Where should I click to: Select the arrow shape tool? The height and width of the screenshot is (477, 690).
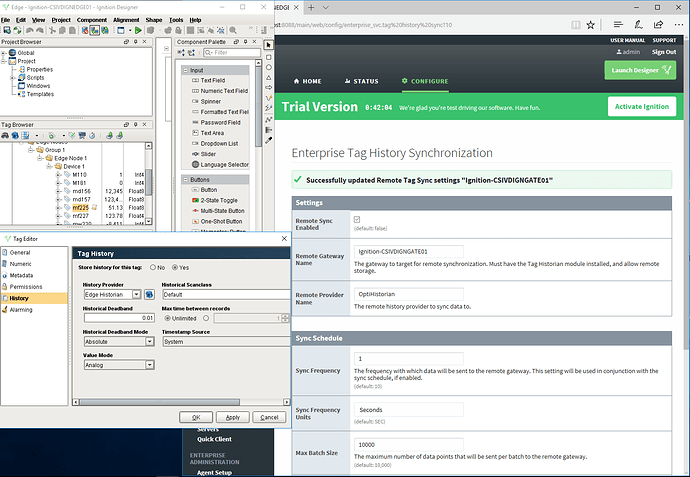click(268, 88)
